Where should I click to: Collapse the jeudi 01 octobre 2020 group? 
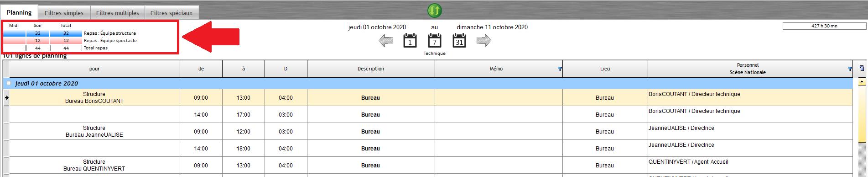tap(9, 83)
